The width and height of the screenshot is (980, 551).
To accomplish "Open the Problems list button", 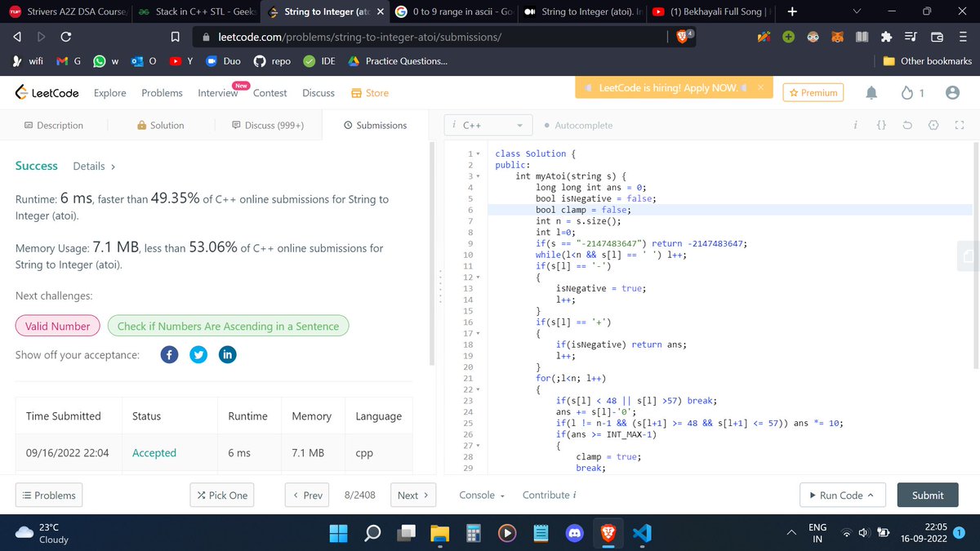I will (49, 495).
